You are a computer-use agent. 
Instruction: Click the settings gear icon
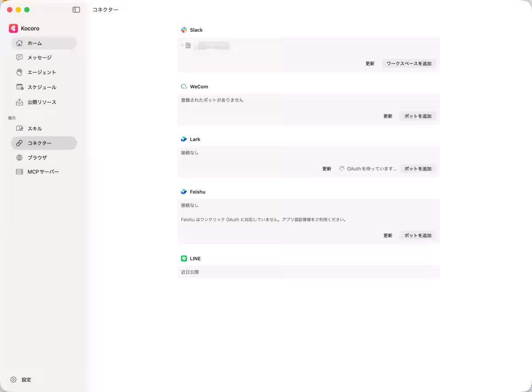[x=13, y=380]
